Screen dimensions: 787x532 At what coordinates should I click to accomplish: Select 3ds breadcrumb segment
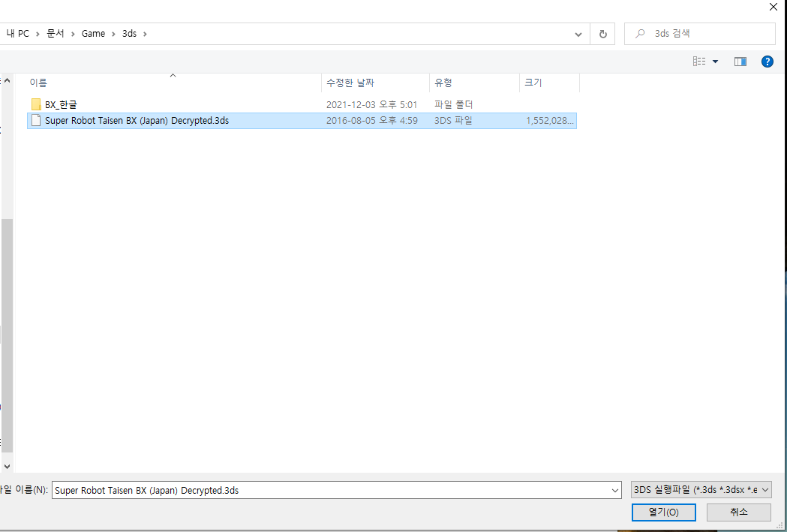tap(130, 34)
